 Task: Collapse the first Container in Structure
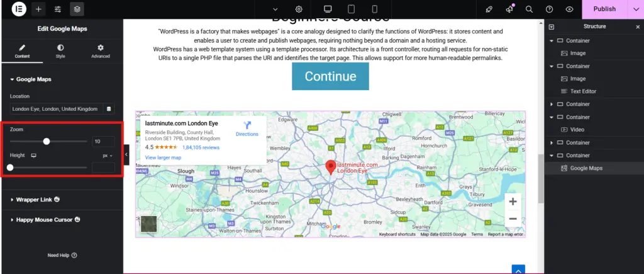[552, 41]
